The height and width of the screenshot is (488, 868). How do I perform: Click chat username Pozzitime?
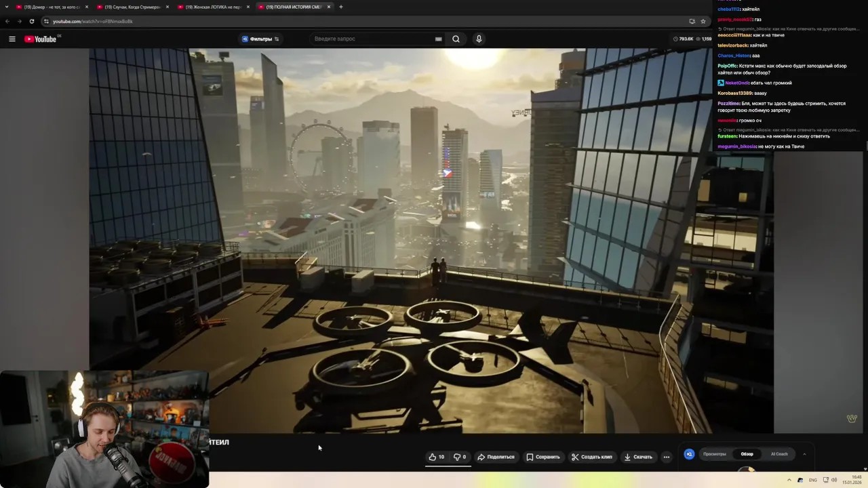[x=728, y=104]
